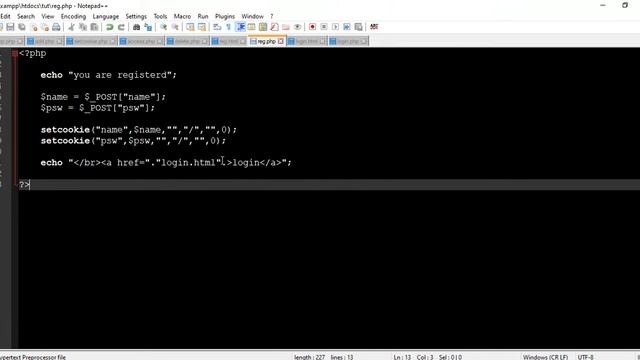Click the Print toolbar icon

[56, 27]
